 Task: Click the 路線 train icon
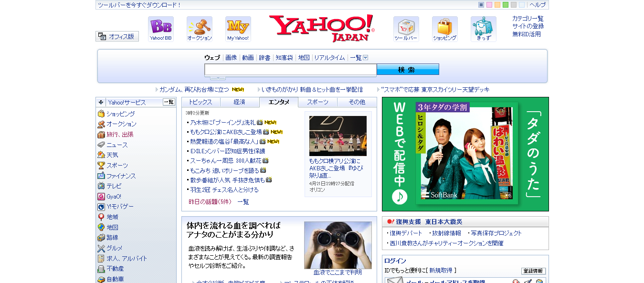click(x=101, y=238)
